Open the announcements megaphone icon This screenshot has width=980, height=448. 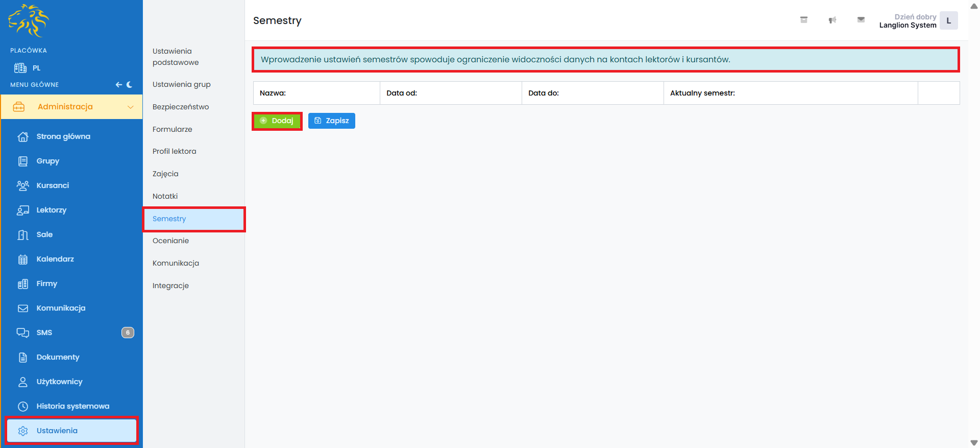pyautogui.click(x=832, y=20)
